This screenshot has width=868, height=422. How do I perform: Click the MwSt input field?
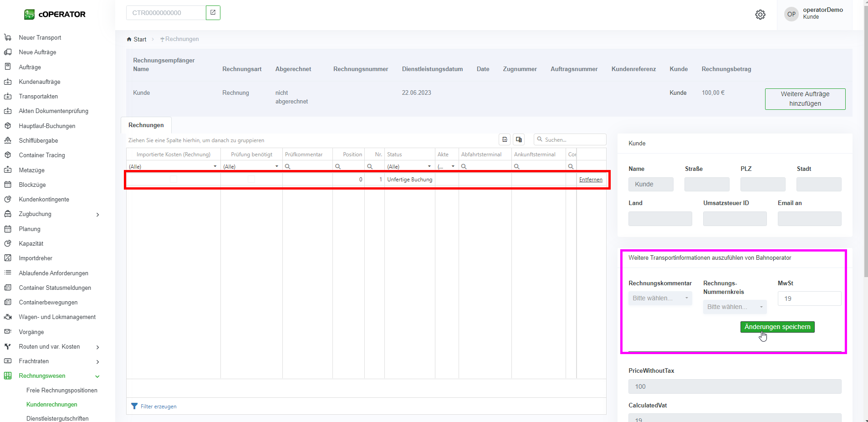809,298
